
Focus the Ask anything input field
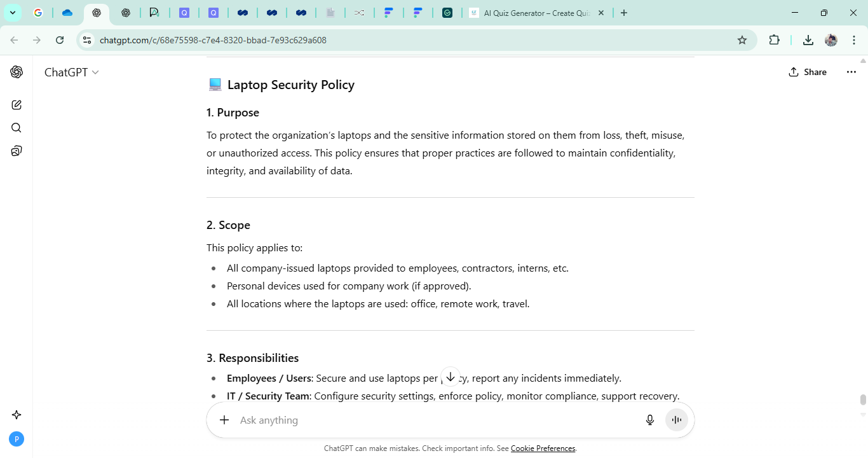432,420
